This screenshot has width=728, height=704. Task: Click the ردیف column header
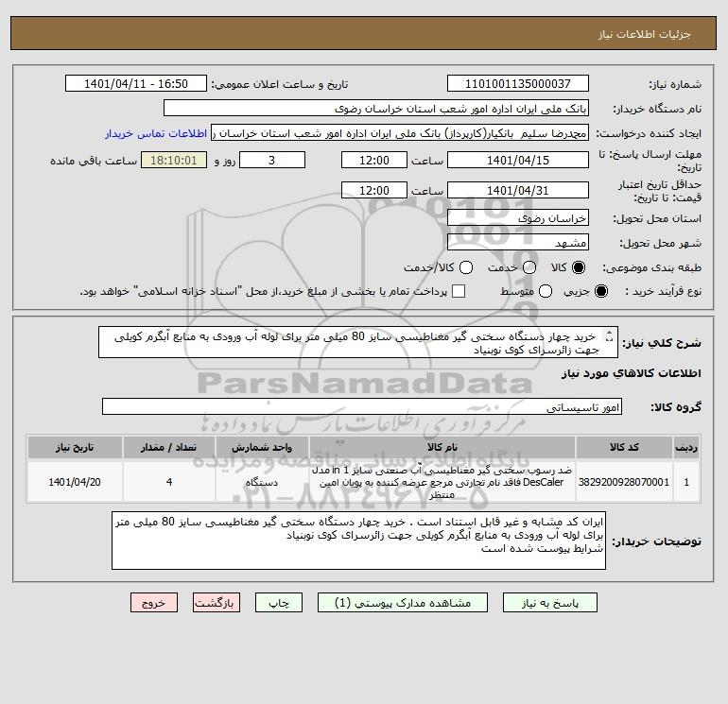point(686,447)
